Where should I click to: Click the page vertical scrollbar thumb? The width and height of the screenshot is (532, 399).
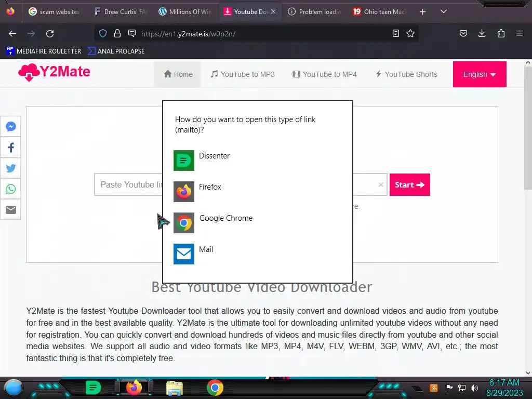coord(528,128)
